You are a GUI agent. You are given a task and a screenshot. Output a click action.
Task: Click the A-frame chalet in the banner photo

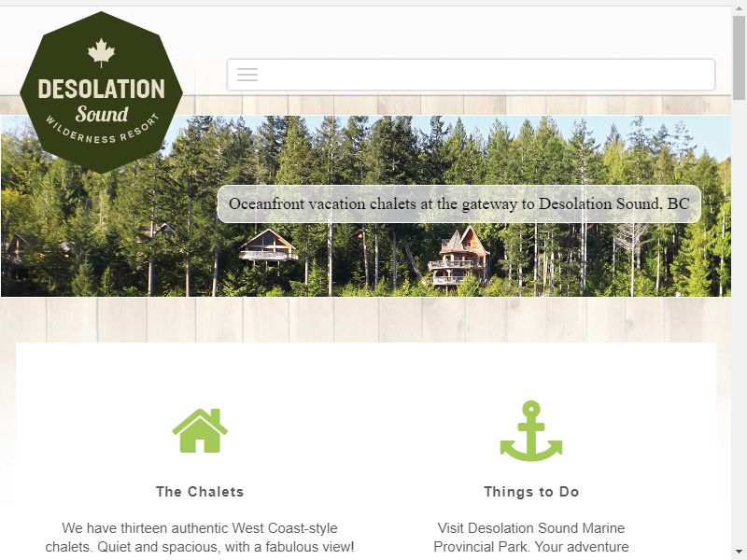point(268,245)
